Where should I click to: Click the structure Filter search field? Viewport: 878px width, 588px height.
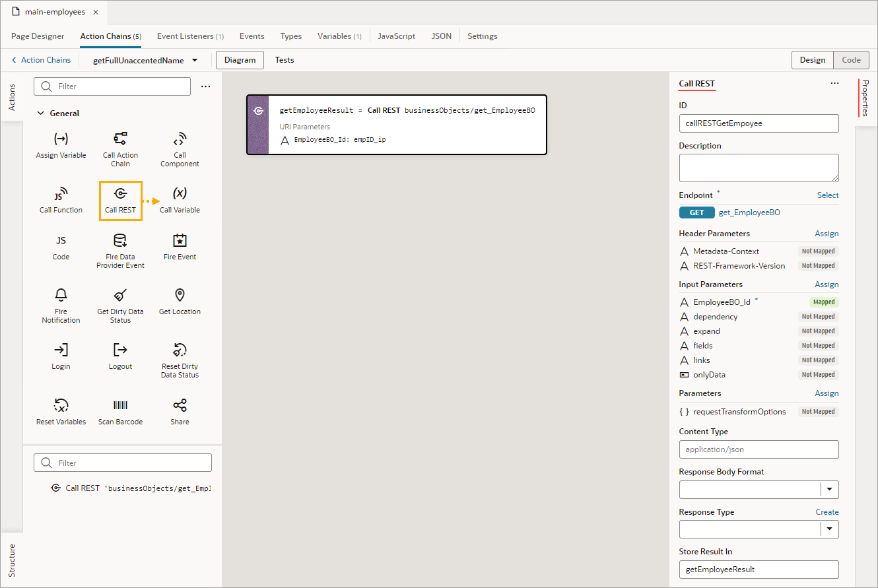click(x=123, y=463)
